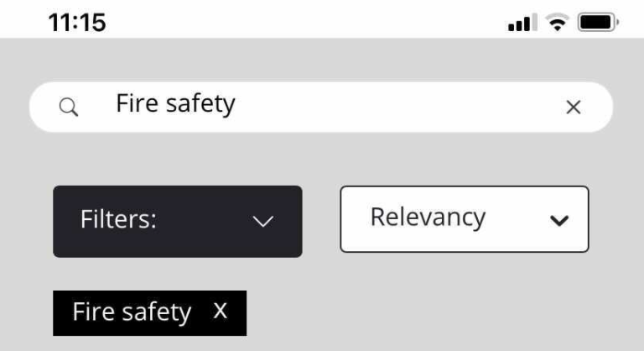644x351 pixels.
Task: Tap the 11:15 status bar clock
Action: point(77,23)
